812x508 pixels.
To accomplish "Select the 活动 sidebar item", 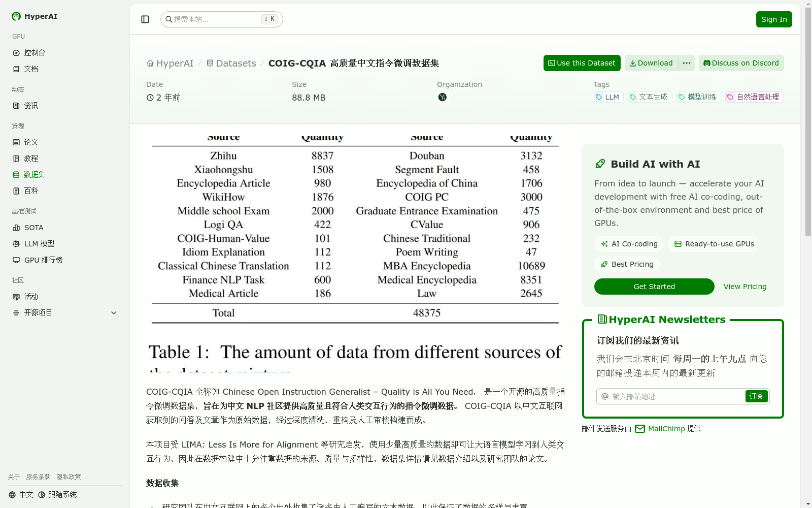I will pos(65,297).
